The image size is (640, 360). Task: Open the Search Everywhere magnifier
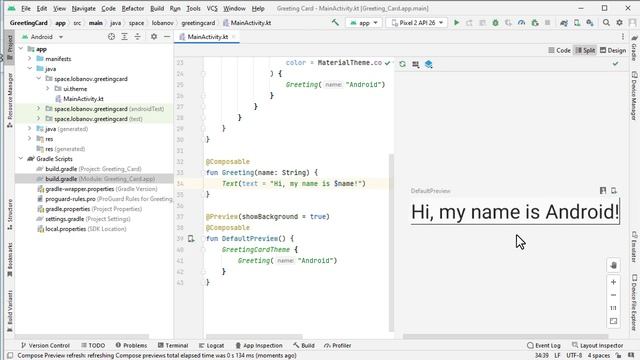click(x=606, y=23)
